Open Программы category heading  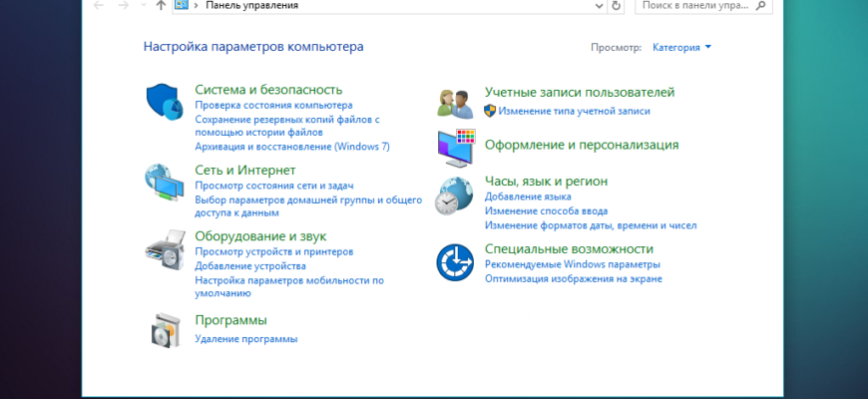pyautogui.click(x=230, y=320)
